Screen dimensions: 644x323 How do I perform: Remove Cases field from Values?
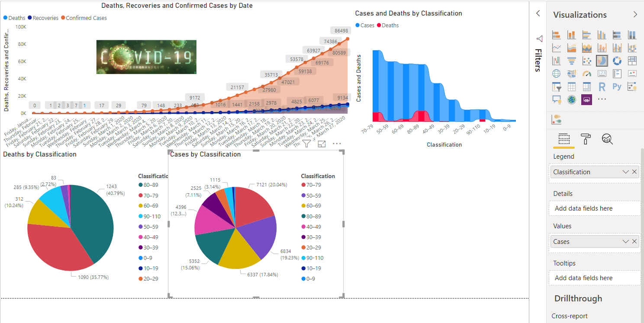coord(634,241)
